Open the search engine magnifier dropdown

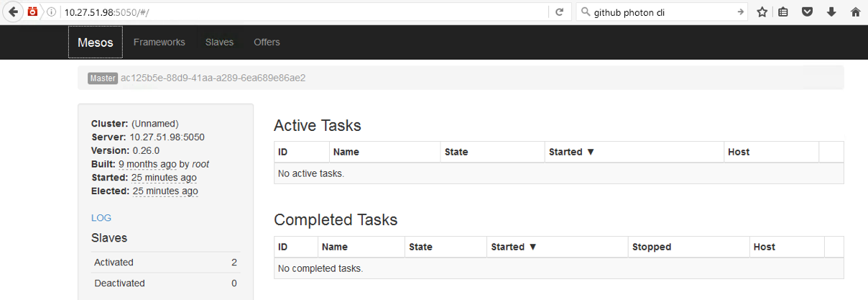click(x=585, y=12)
